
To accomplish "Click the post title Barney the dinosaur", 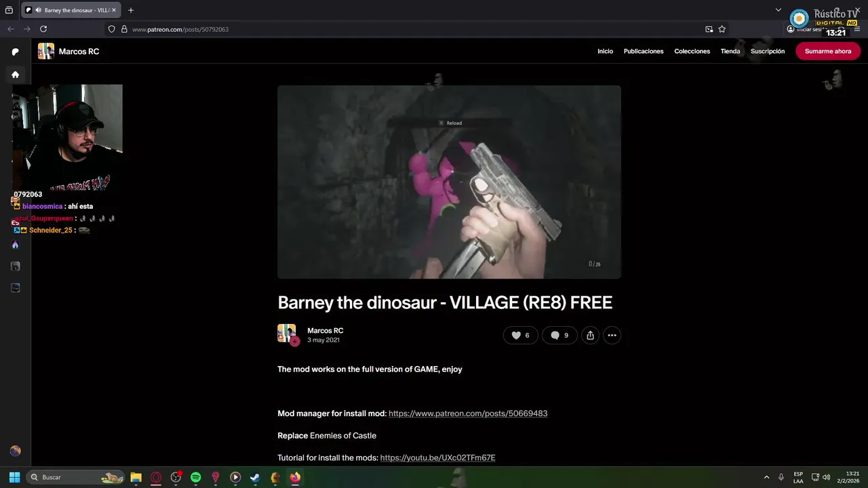I will [445, 302].
